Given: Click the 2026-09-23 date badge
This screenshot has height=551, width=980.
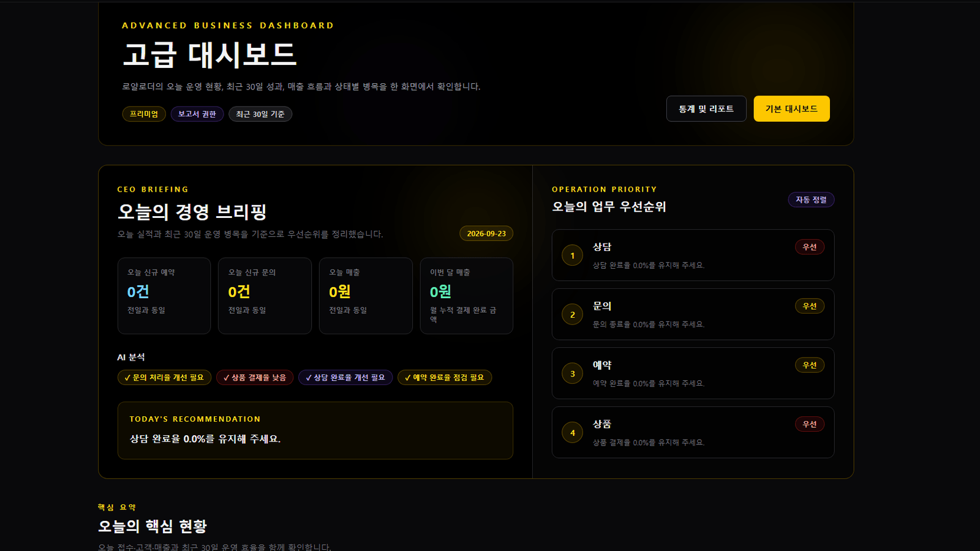Looking at the screenshot, I should tap(486, 234).
